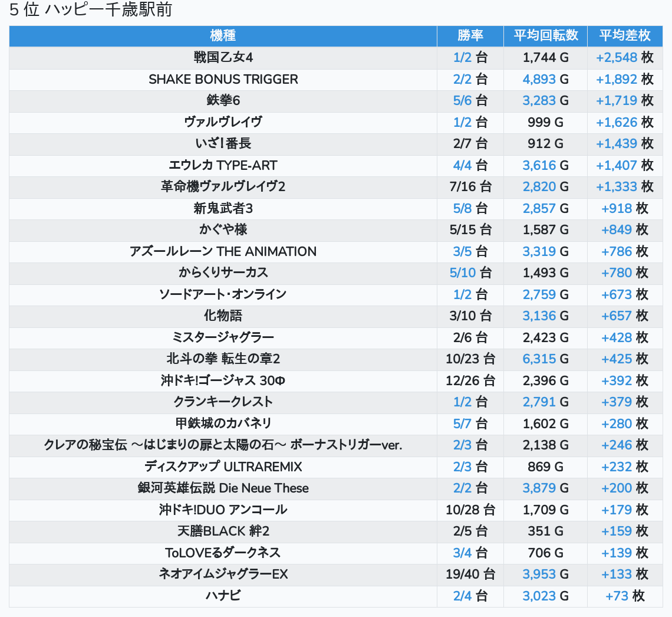Click SHAKE BONUS TRIGGER machine name
Screen dimensions: 672x617
[x=223, y=79]
